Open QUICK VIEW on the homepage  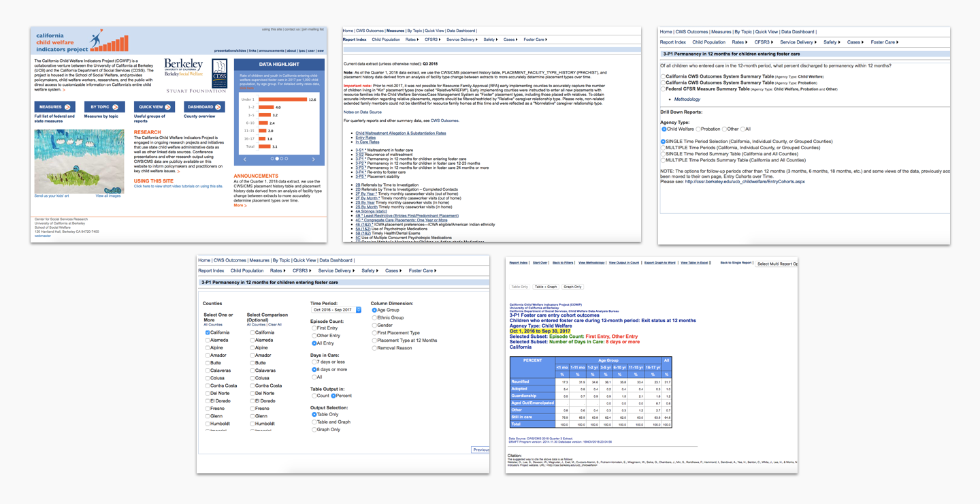(x=154, y=107)
